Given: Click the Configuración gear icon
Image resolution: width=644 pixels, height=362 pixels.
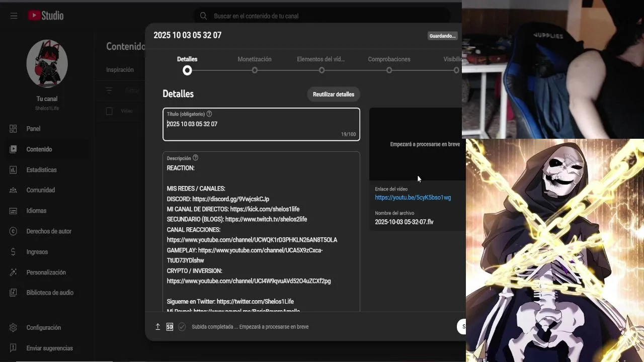Looking at the screenshot, I should tap(13, 328).
